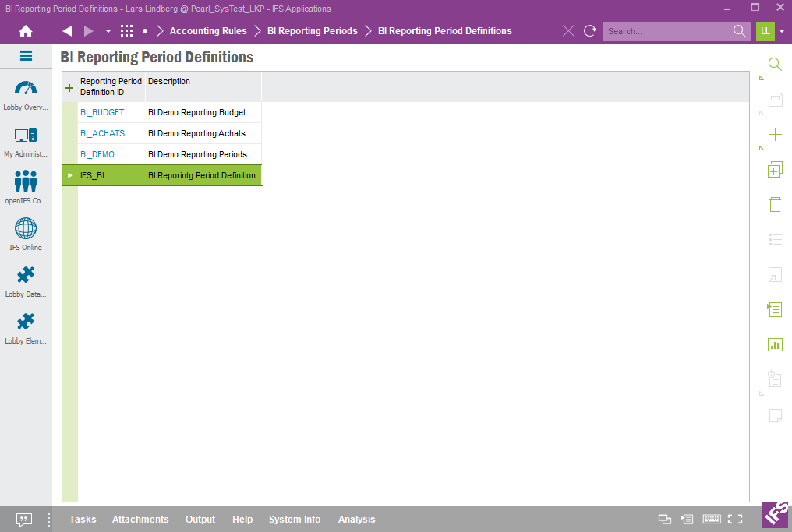Open the My Administration shortcut

click(x=26, y=143)
